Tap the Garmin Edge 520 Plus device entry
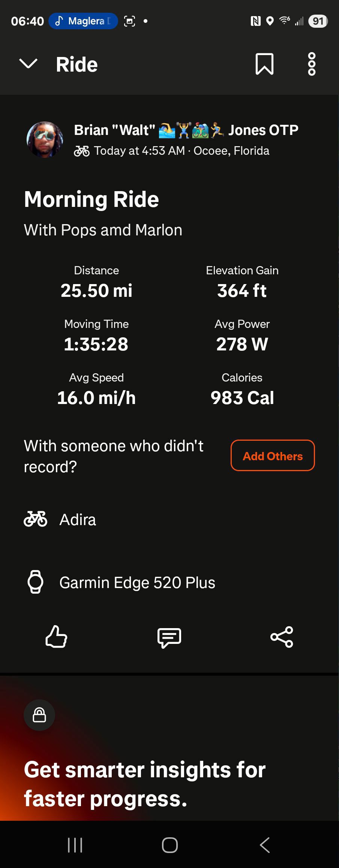The width and height of the screenshot is (339, 868). coord(137,583)
